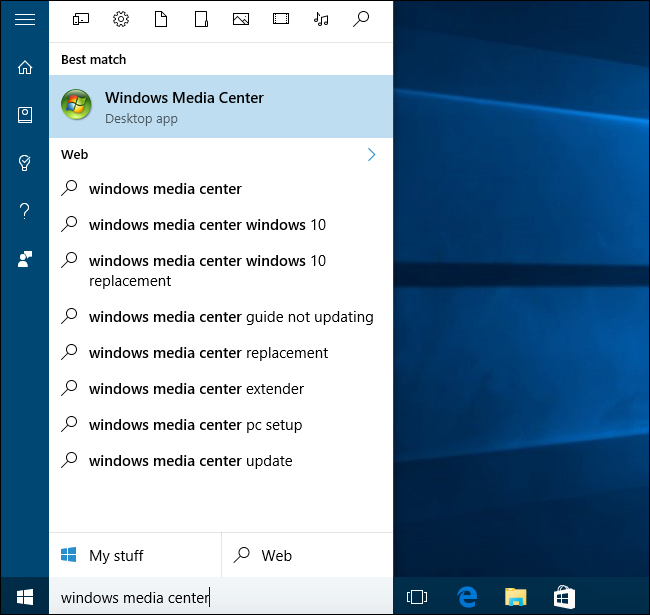Select 'windows media center guide not updating'
This screenshot has width=650, height=615.
point(221,317)
